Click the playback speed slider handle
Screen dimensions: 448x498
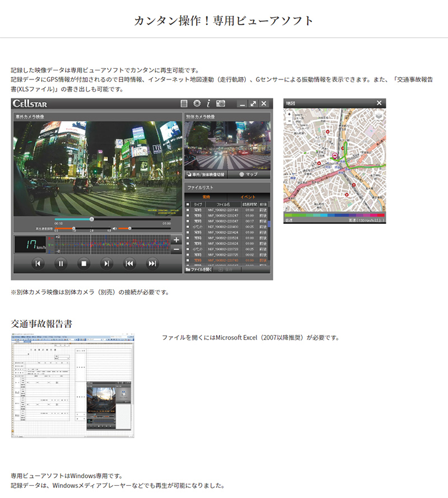tap(74, 228)
